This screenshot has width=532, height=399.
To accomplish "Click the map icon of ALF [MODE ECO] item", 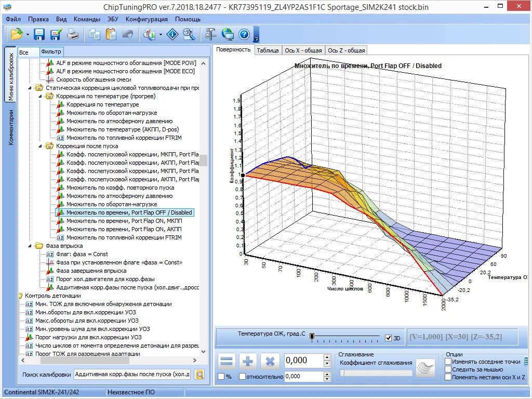I will (x=50, y=71).
